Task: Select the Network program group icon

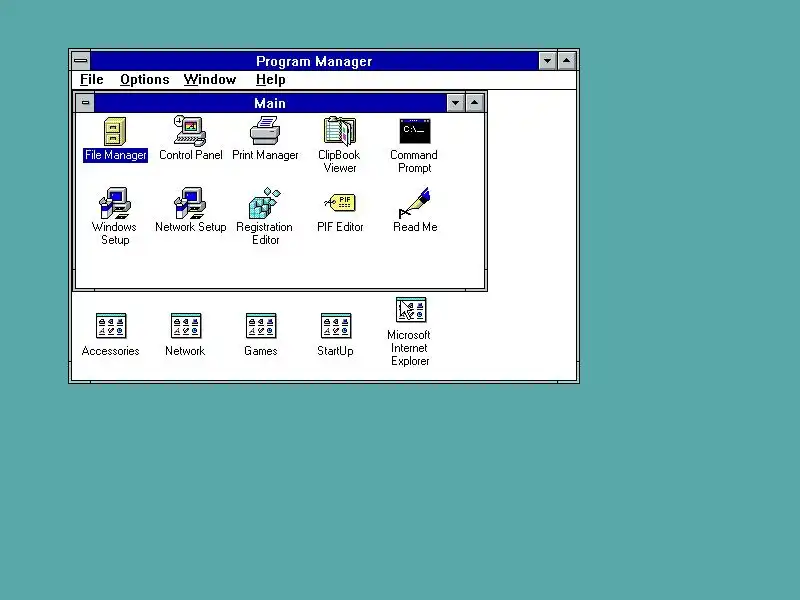Action: pyautogui.click(x=186, y=326)
